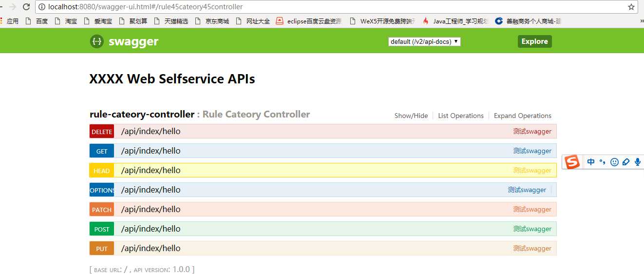Click /api/index/hello path in DELETE row

click(x=151, y=131)
